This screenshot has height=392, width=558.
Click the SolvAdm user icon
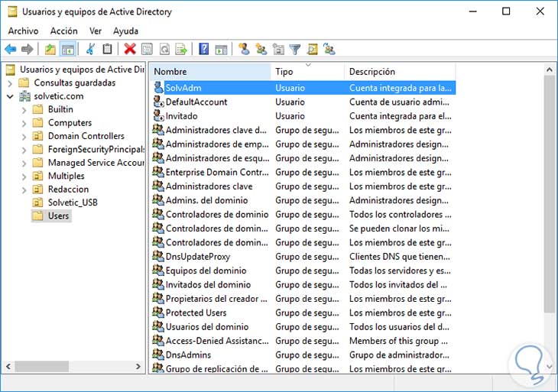click(158, 88)
